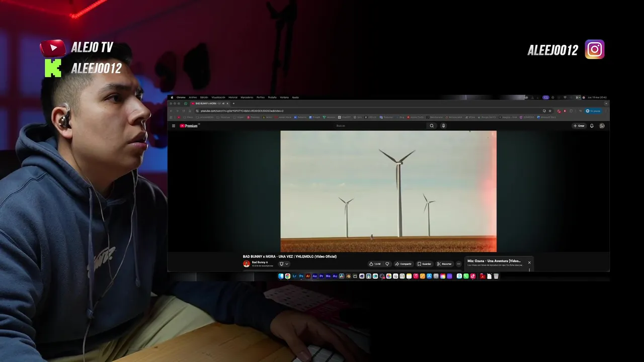
Task: Reload the YouTube page
Action: [x=184, y=111]
